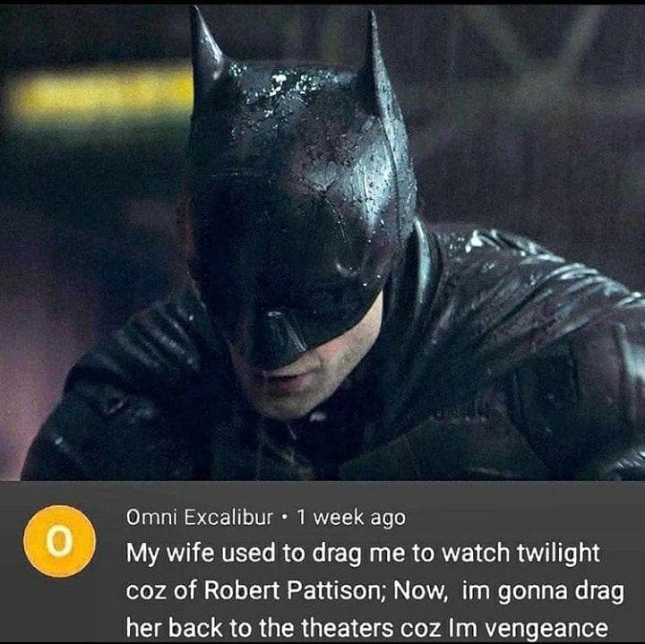Click 'Robert Pattison' text in the comment
The height and width of the screenshot is (644, 645).
(294, 591)
